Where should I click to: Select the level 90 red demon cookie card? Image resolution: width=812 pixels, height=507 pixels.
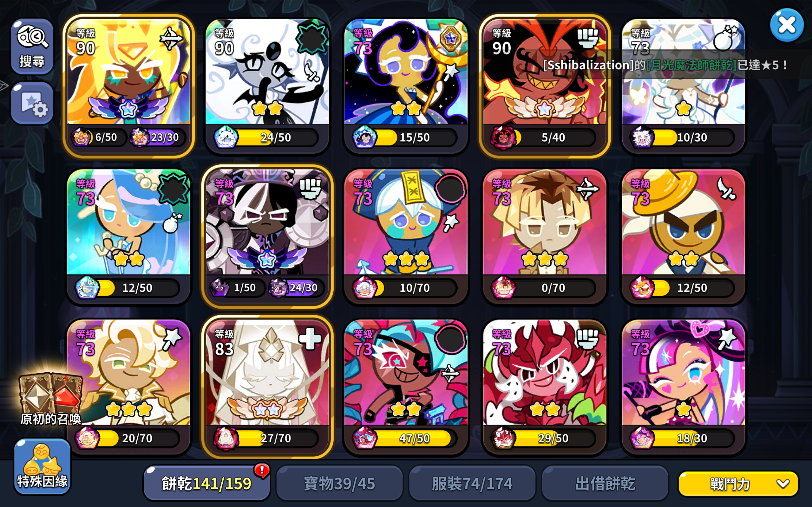pyautogui.click(x=545, y=86)
